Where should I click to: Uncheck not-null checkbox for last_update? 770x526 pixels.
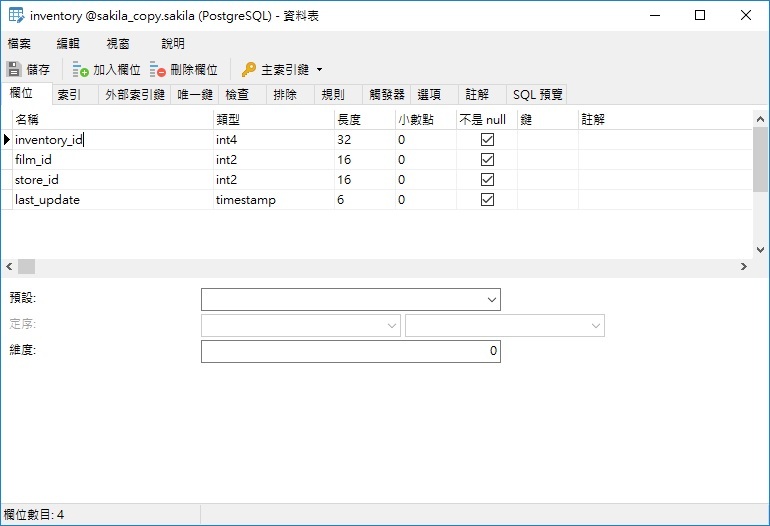point(487,200)
